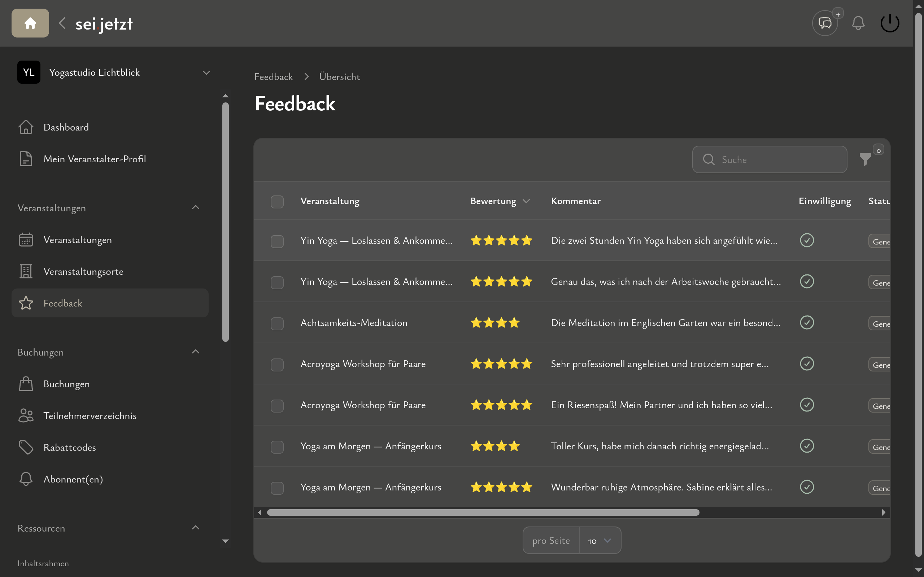Check the first Yin Yoga row checkbox

pos(277,241)
